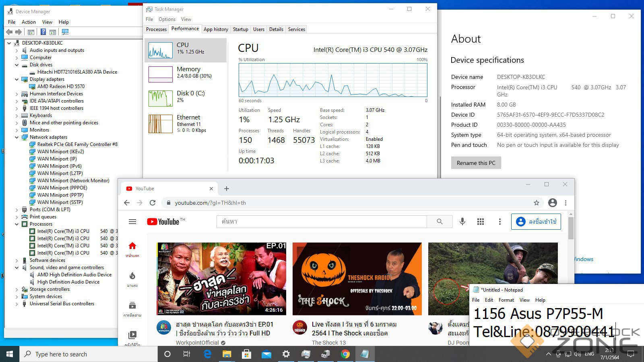The height and width of the screenshot is (362, 644).
Task: Collapse the Processors tree node
Action: (x=17, y=224)
